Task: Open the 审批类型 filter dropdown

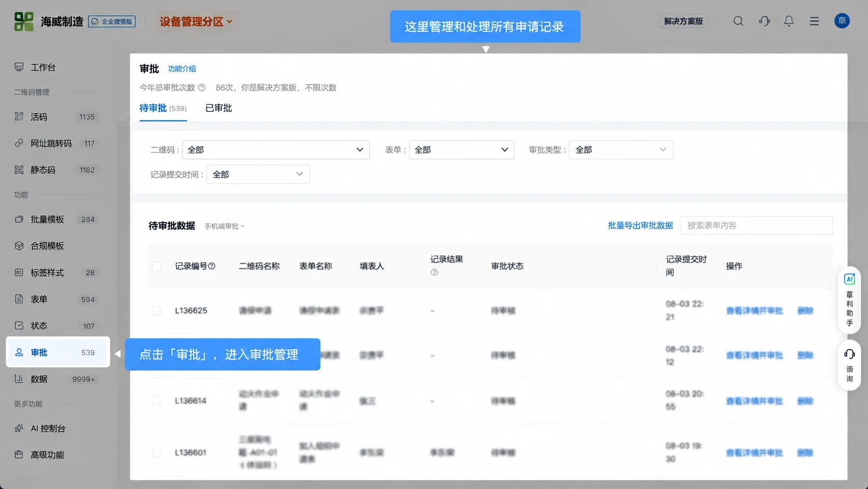Action: pos(621,150)
